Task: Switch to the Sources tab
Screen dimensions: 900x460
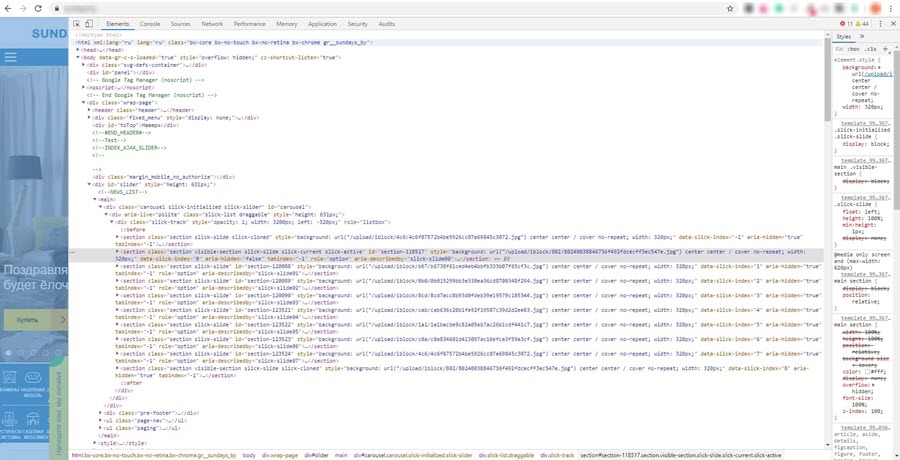Action: (x=180, y=24)
